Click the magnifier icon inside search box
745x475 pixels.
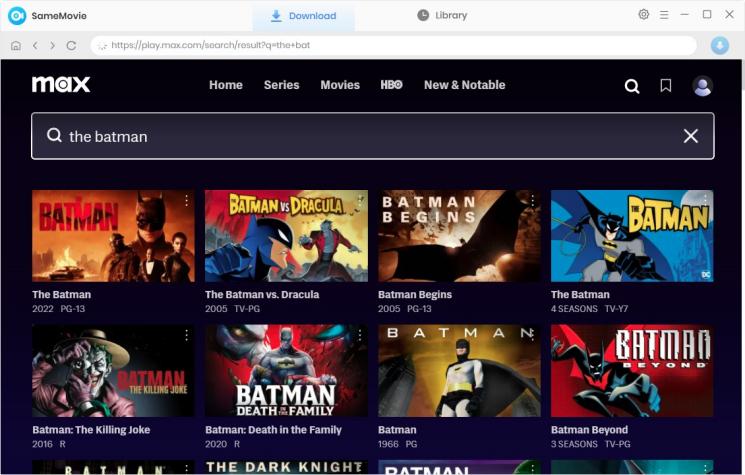[54, 135]
